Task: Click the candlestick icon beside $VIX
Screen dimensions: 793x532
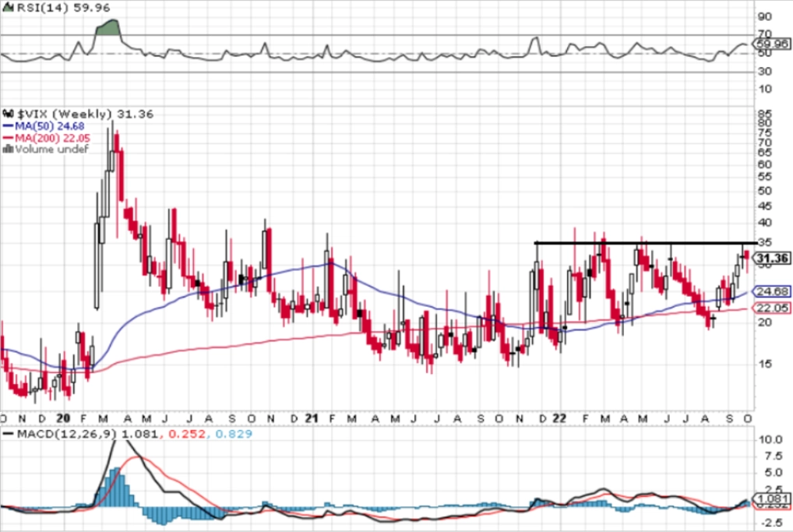Action: click(x=9, y=114)
